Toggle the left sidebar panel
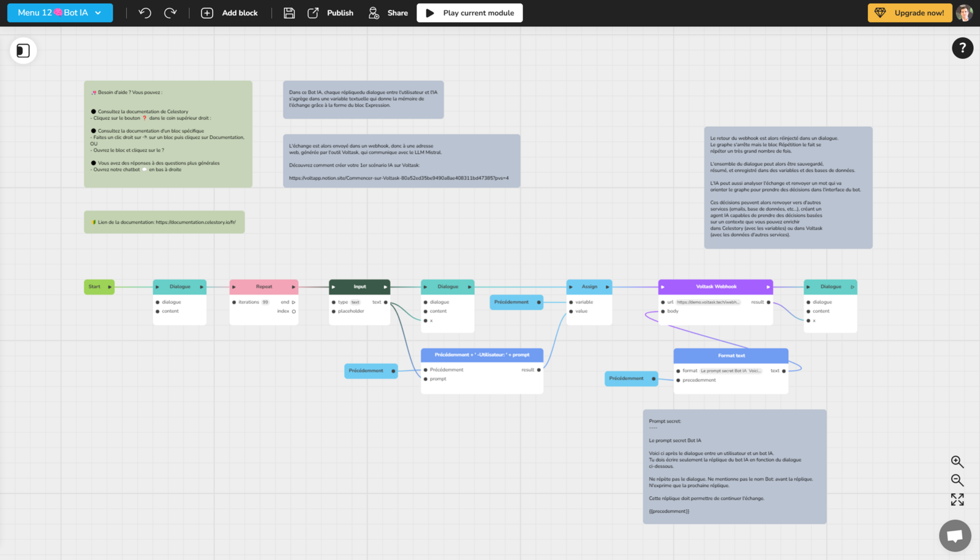Image resolution: width=980 pixels, height=560 pixels. pos(23,51)
